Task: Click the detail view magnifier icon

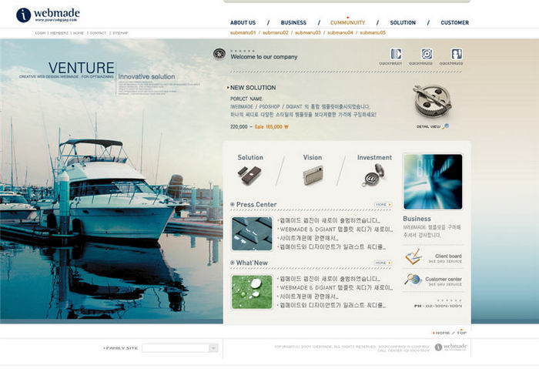Action: tap(446, 126)
